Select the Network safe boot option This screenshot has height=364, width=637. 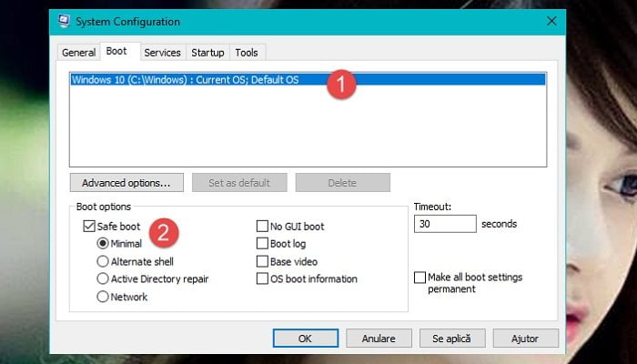103,297
